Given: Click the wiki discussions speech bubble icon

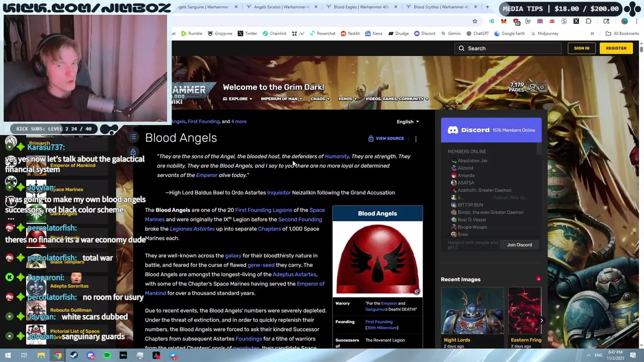Looking at the screenshot, I should pyautogui.click(x=531, y=87).
